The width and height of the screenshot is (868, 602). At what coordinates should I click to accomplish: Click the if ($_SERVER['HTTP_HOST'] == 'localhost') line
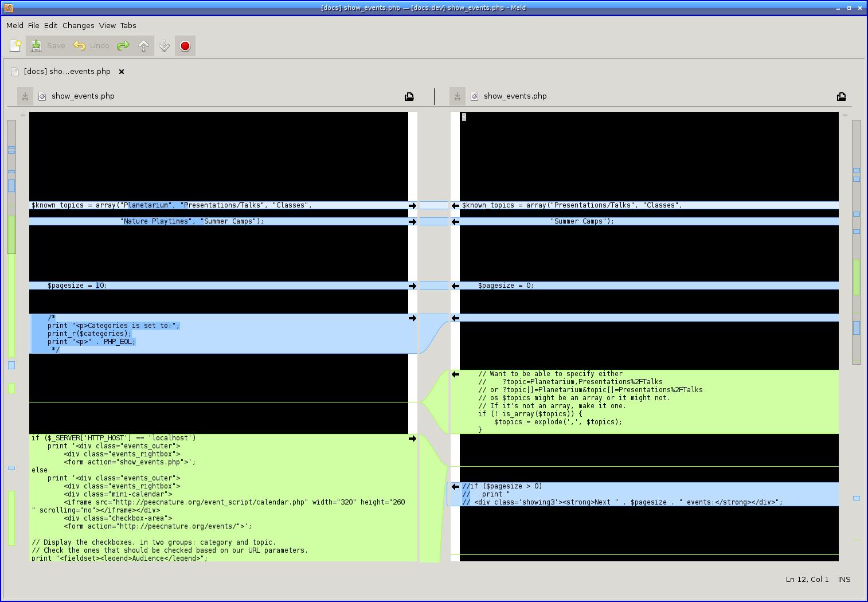click(x=114, y=438)
